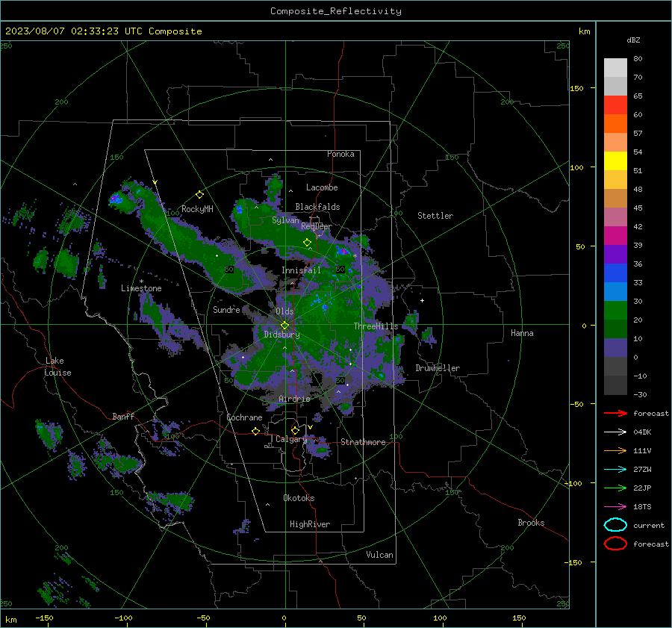Click the bright red swatch in dBZ scale
This screenshot has width=672, height=628.
(615, 105)
